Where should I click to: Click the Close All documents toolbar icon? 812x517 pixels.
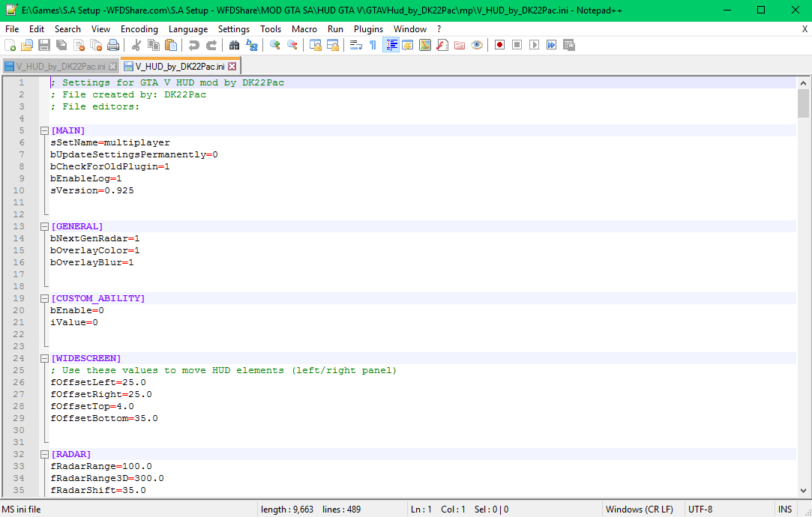96,45
